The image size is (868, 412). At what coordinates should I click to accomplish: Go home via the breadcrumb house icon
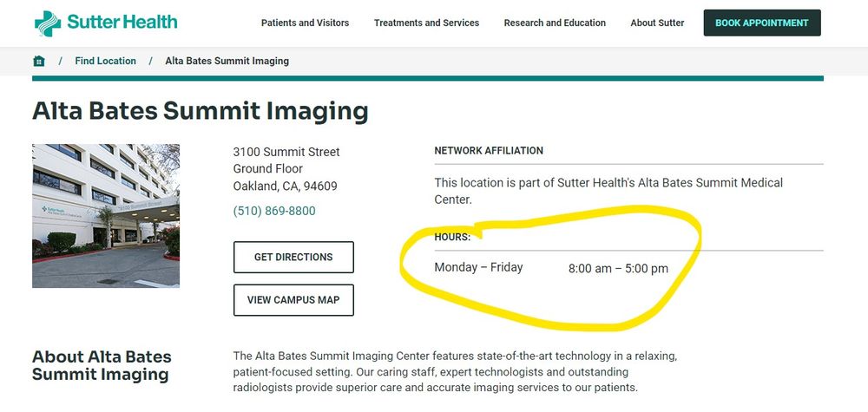38,62
